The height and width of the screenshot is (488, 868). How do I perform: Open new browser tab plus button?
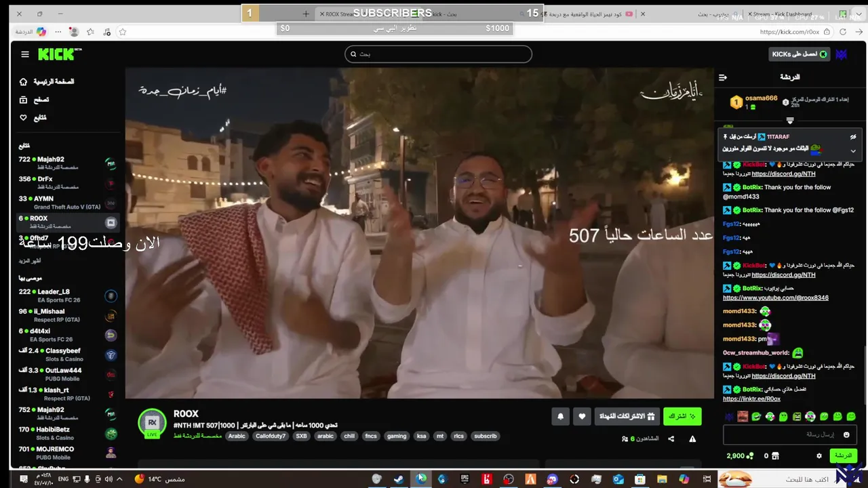click(x=306, y=14)
